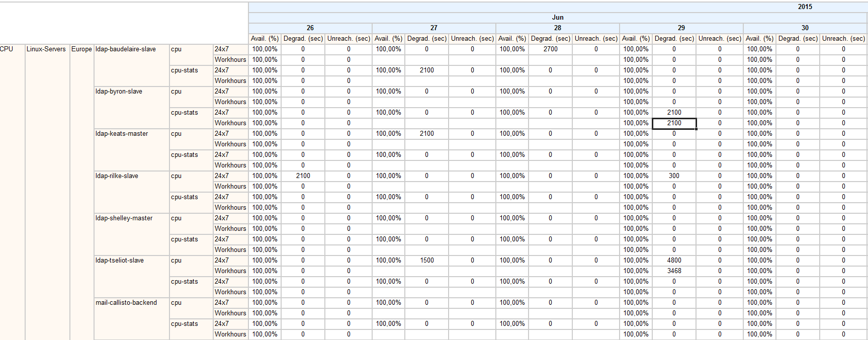
Task: Click the 2015 year column header
Action: (x=805, y=7)
